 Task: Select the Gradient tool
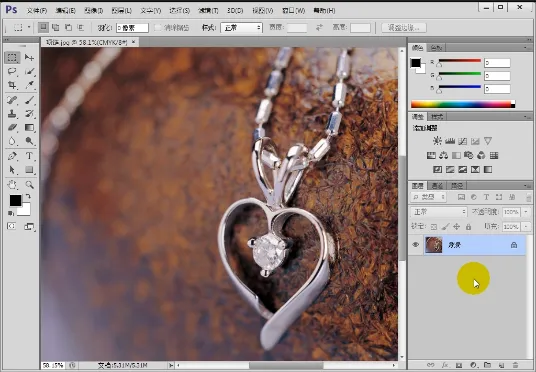click(x=29, y=128)
